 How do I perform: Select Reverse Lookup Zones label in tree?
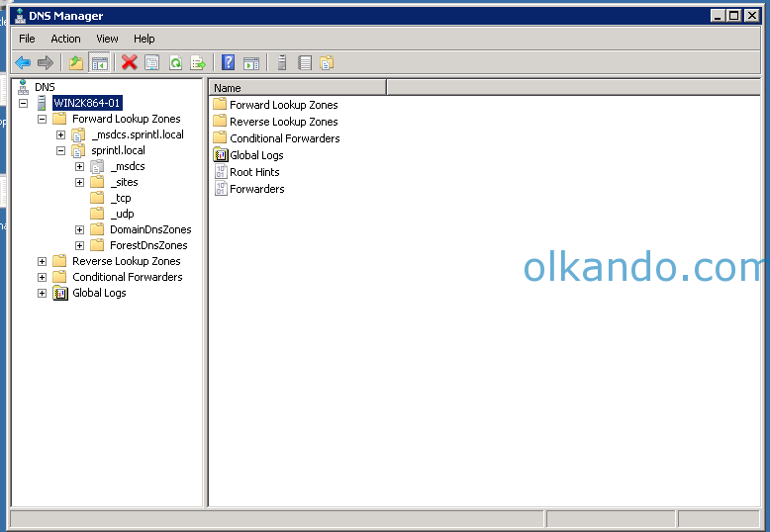(127, 261)
